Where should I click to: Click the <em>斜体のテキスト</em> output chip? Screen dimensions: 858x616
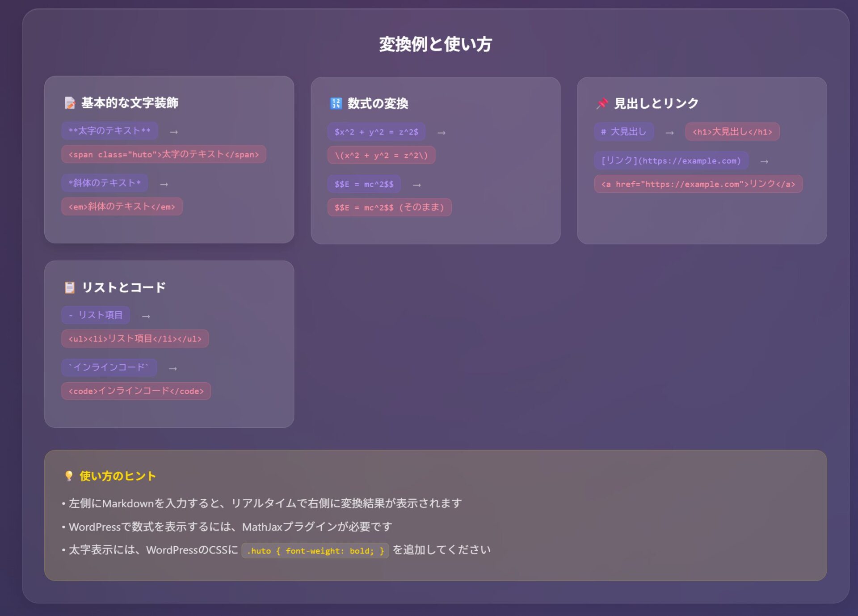[x=122, y=207]
